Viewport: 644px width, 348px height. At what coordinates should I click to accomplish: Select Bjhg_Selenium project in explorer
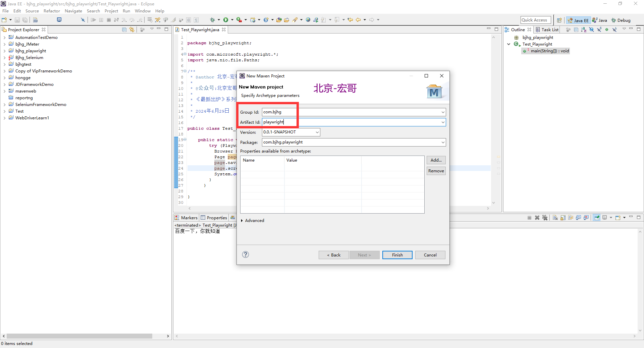(x=29, y=58)
